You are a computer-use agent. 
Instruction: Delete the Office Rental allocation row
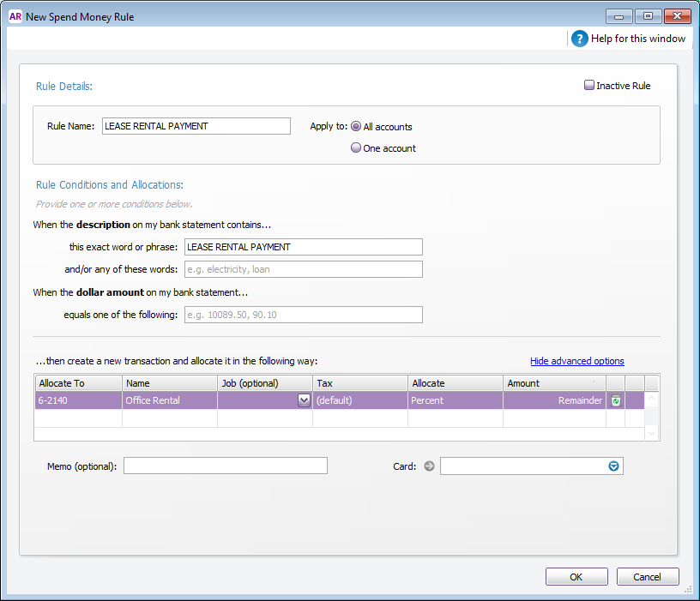[x=615, y=400]
